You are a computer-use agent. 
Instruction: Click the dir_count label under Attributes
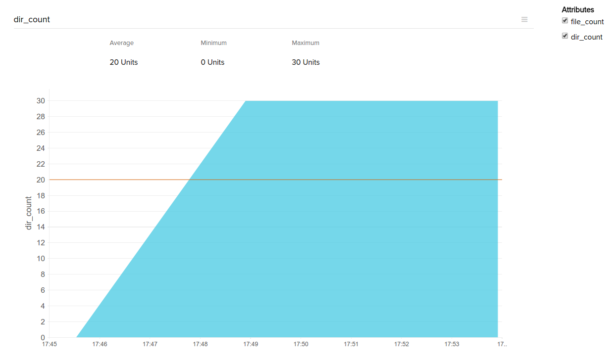[x=586, y=37]
